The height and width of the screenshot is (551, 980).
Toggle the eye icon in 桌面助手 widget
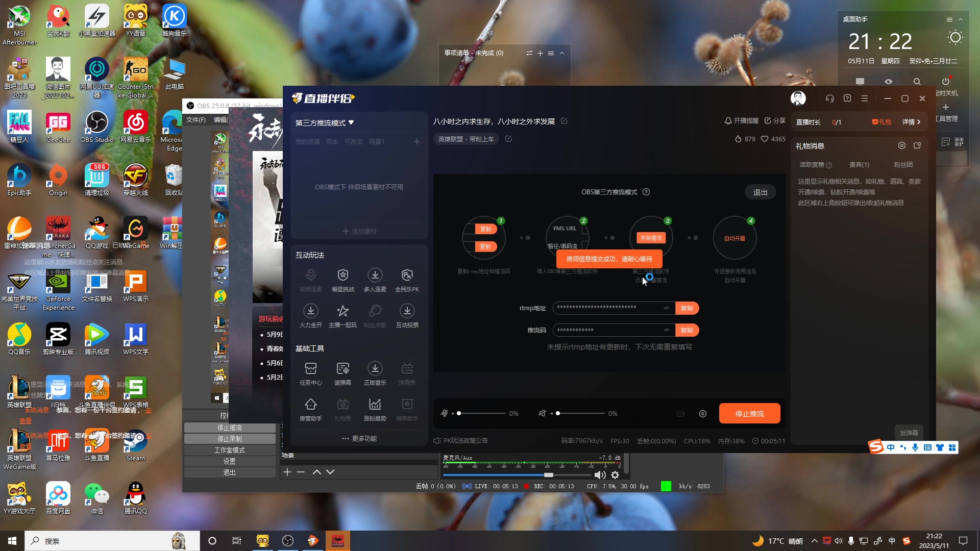tap(889, 82)
